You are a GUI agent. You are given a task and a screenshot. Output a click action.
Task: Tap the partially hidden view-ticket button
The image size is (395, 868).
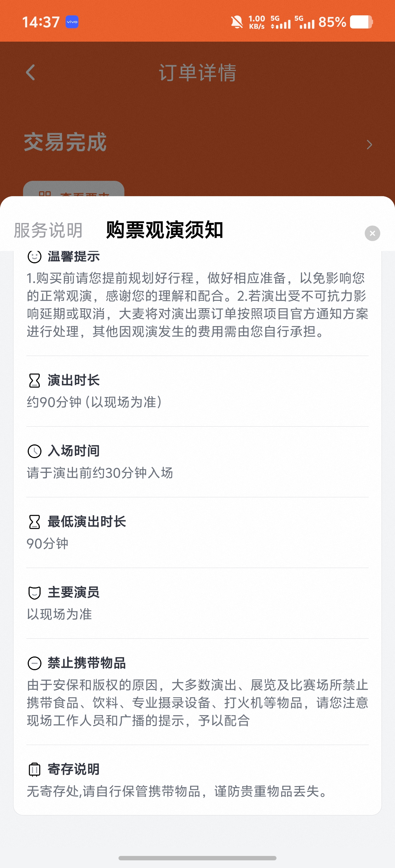tap(74, 189)
